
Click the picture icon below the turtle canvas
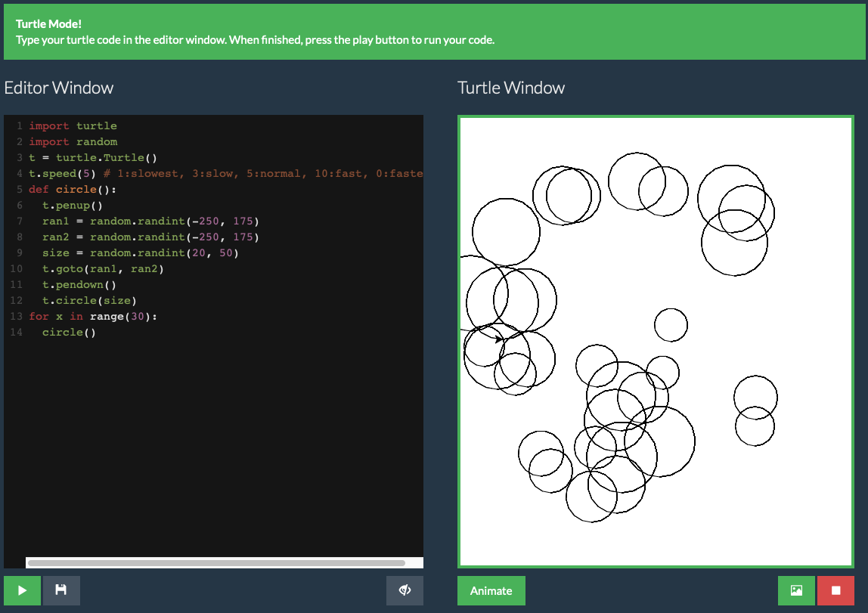tap(796, 590)
